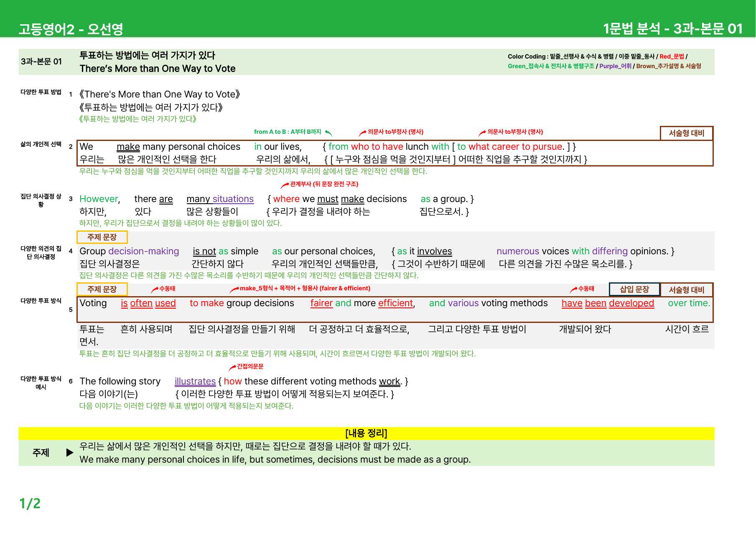Click the green translation of sentence 2

(x=253, y=171)
